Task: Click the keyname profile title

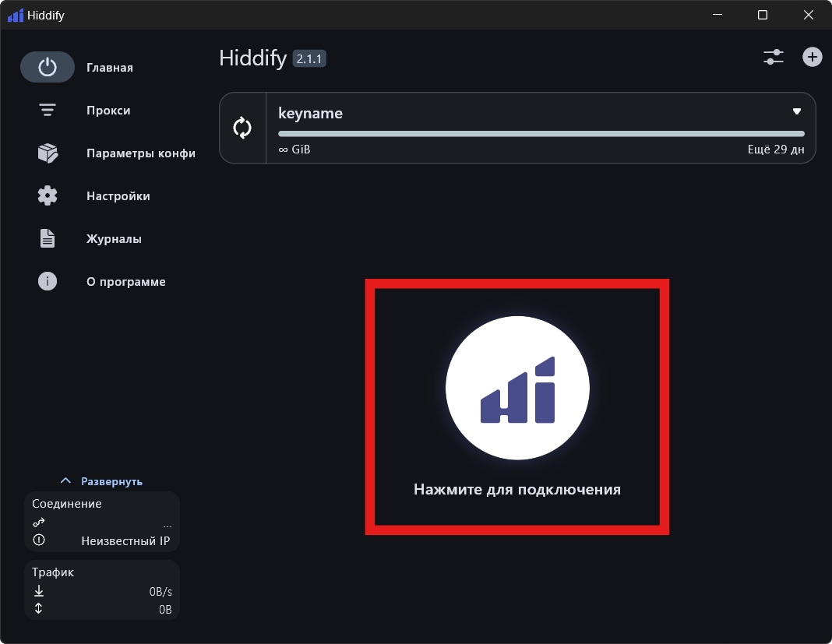Action: [x=310, y=113]
